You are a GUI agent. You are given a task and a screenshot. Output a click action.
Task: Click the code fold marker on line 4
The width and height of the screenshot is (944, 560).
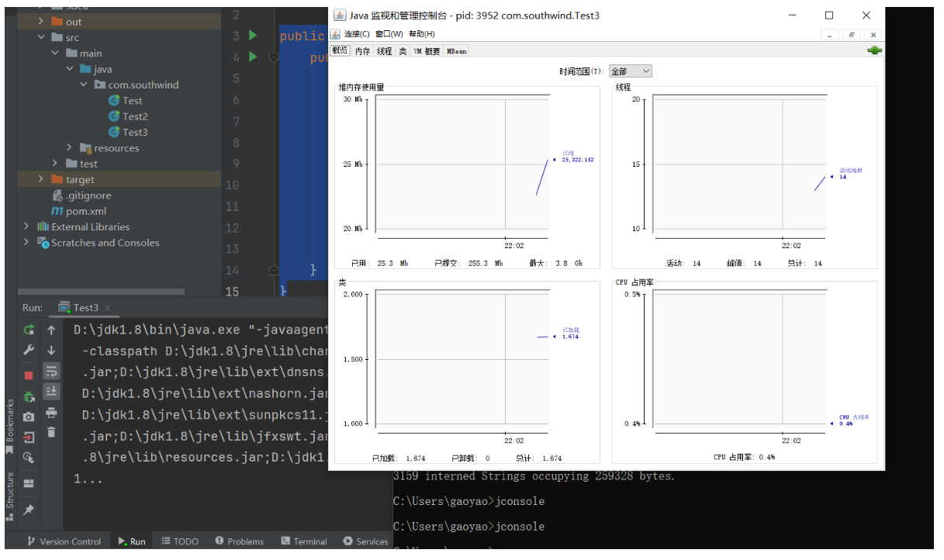click(x=273, y=57)
